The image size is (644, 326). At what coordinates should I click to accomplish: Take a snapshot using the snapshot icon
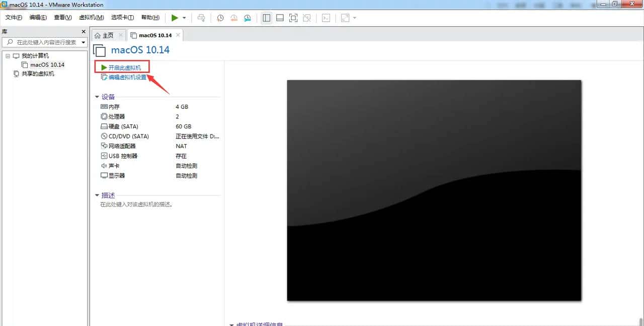coord(220,18)
